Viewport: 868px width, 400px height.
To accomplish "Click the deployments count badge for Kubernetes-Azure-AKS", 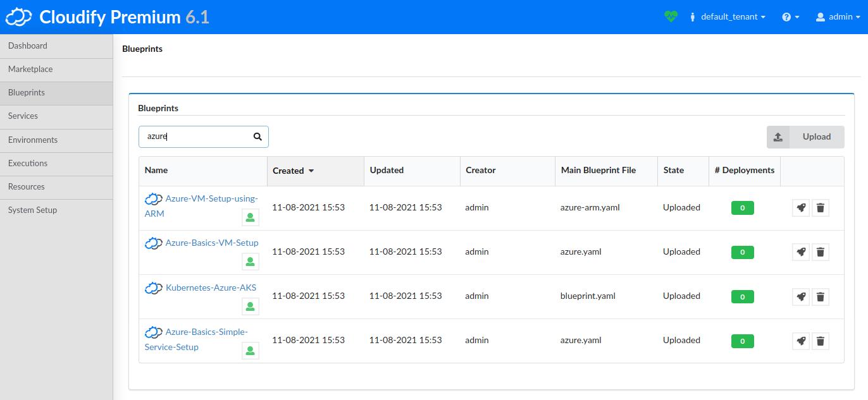I will click(x=742, y=296).
